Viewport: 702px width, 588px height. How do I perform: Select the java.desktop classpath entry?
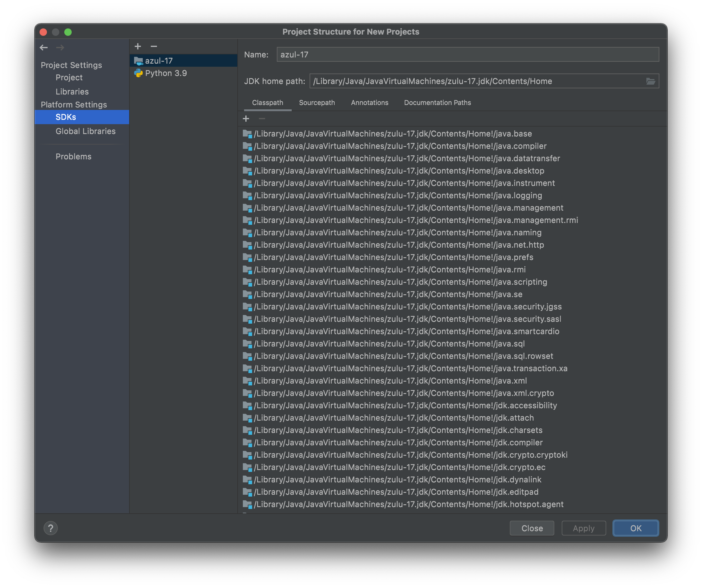(x=452, y=171)
